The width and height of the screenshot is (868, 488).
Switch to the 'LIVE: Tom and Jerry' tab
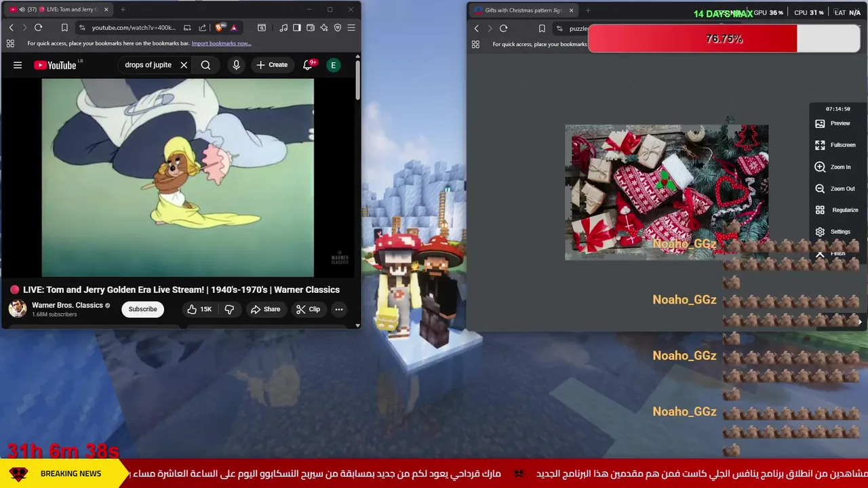point(60,9)
